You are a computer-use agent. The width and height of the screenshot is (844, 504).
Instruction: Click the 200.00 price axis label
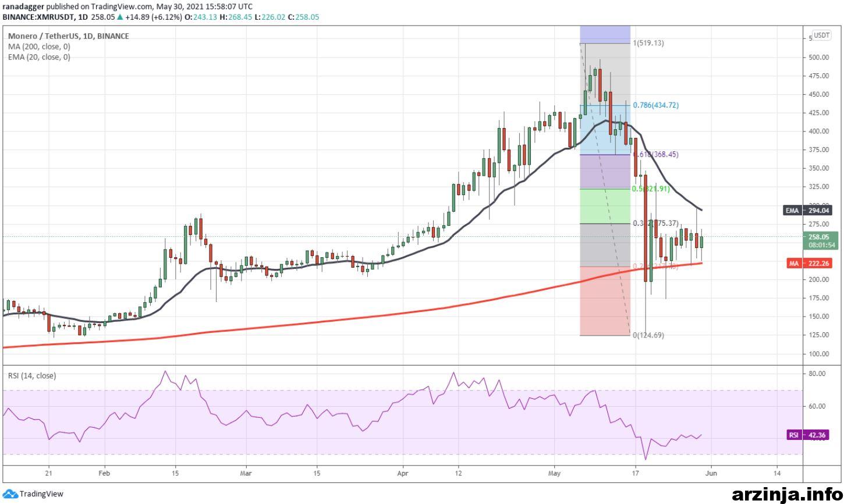(x=818, y=279)
